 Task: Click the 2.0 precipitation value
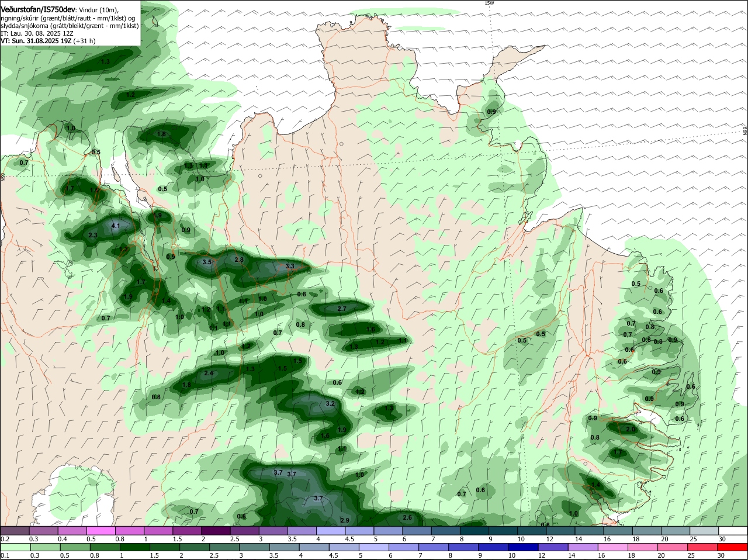pyautogui.click(x=630, y=429)
